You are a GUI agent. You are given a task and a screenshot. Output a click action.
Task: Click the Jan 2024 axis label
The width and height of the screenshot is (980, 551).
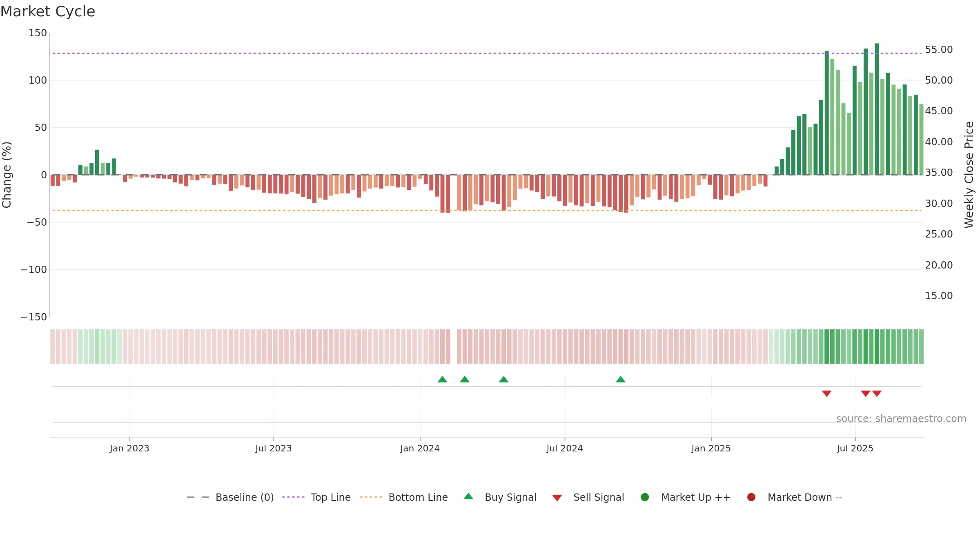420,449
